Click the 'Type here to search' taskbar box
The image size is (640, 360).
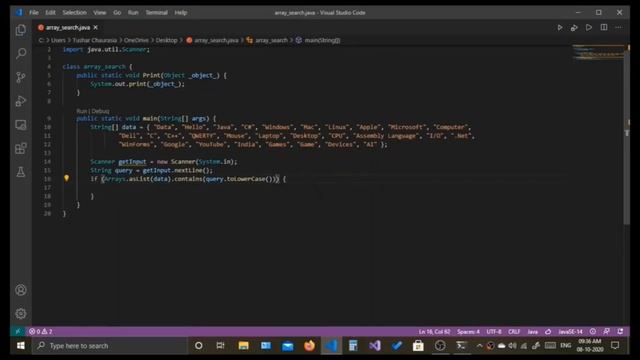pos(109,346)
